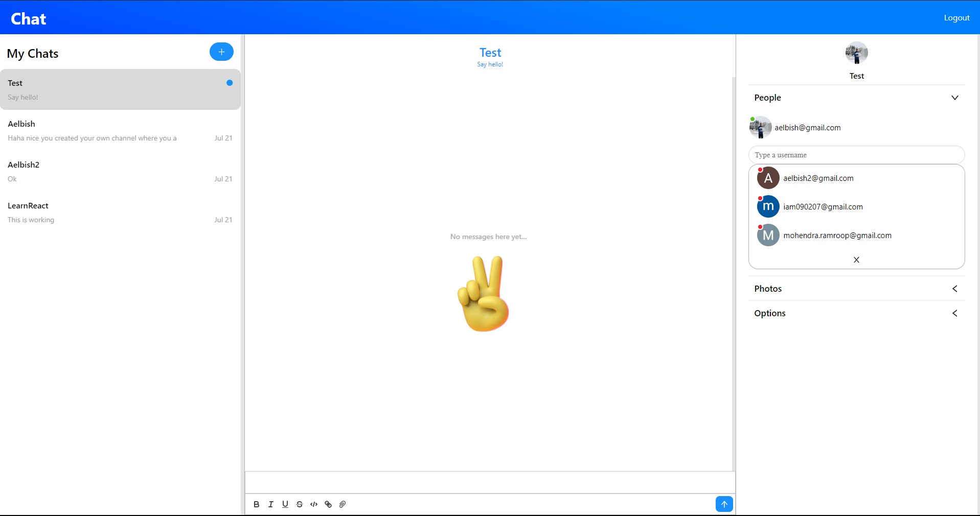Click the Logout link

click(x=956, y=17)
